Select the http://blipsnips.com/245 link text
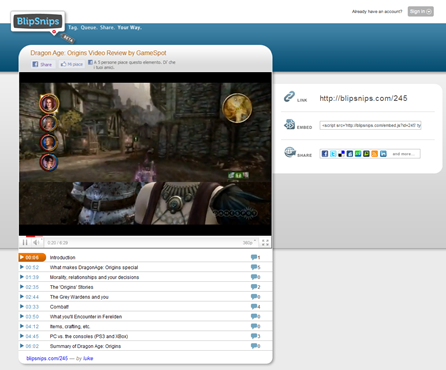 (x=363, y=98)
